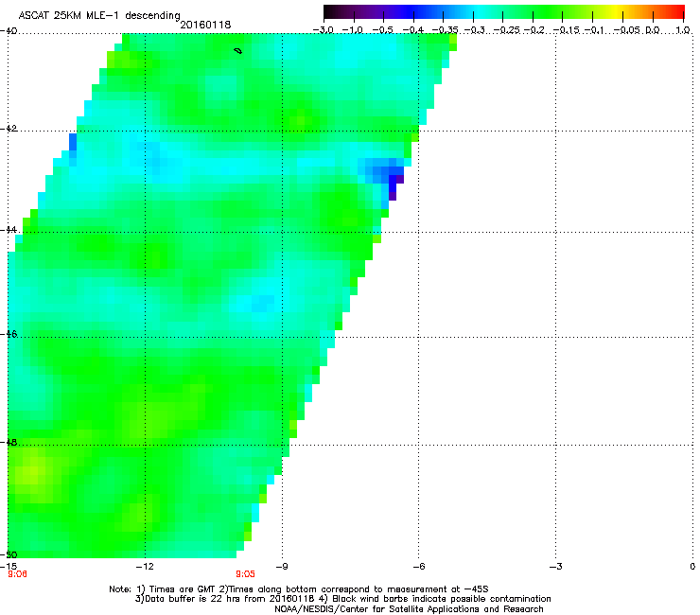The width and height of the screenshot is (700, 615).
Task: Click the -0.5 color bar label
Action: pos(382,30)
